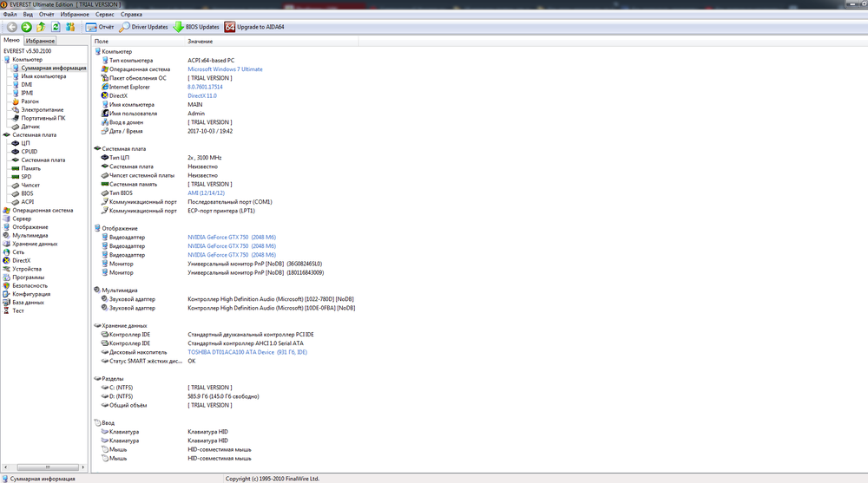Open BIOS Updates from the toolbar
Viewport: 868px width, 483px height.
point(196,27)
